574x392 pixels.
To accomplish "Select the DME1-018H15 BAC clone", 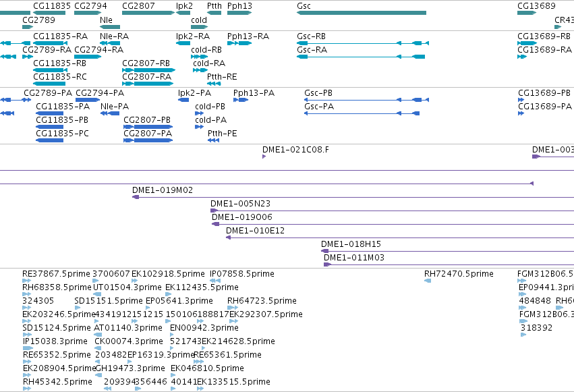I will coord(447,251).
